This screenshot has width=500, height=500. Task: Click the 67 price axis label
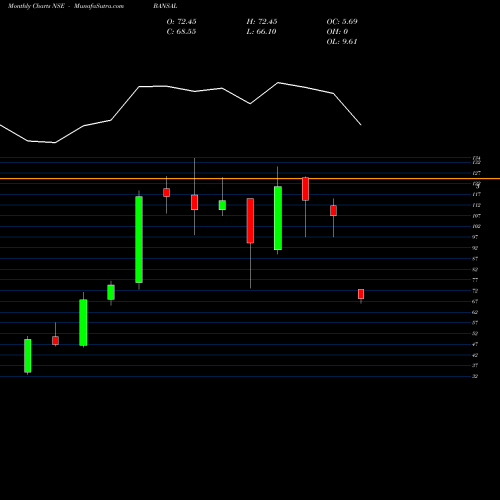pyautogui.click(x=475, y=301)
